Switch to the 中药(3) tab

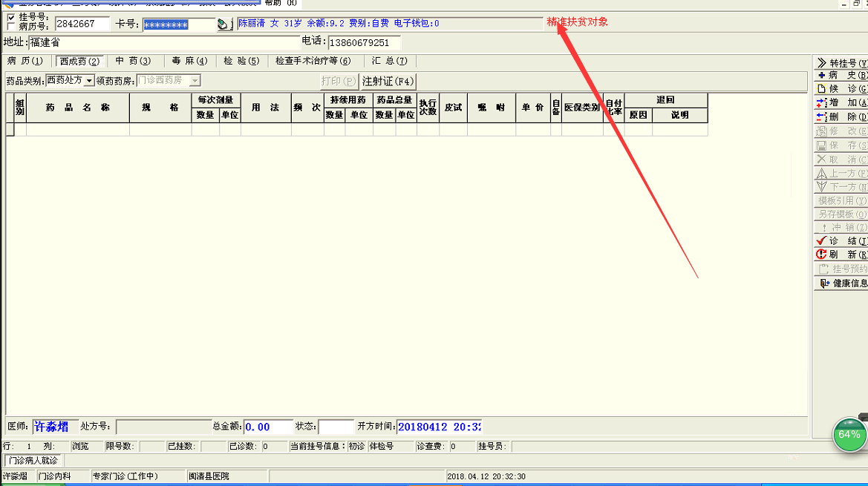click(133, 61)
